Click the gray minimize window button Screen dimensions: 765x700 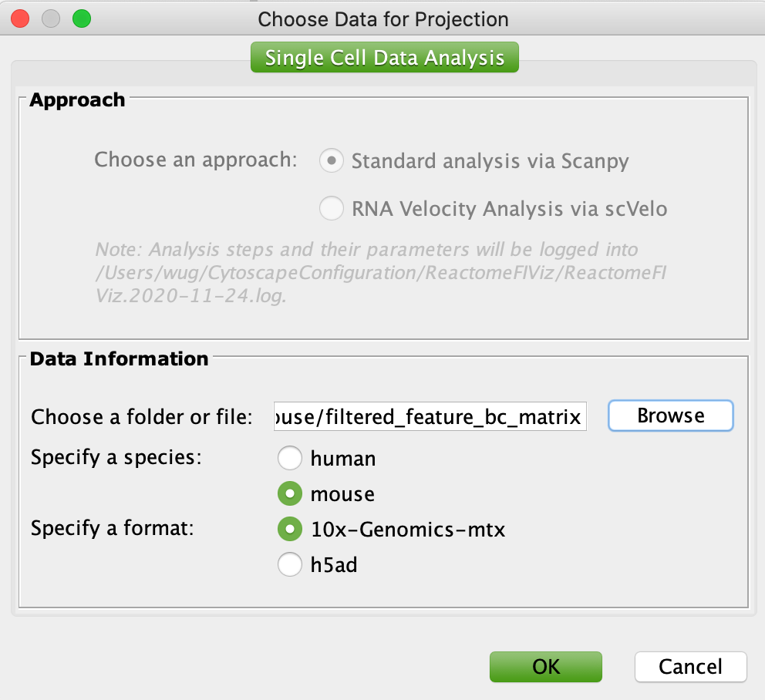pos(51,19)
